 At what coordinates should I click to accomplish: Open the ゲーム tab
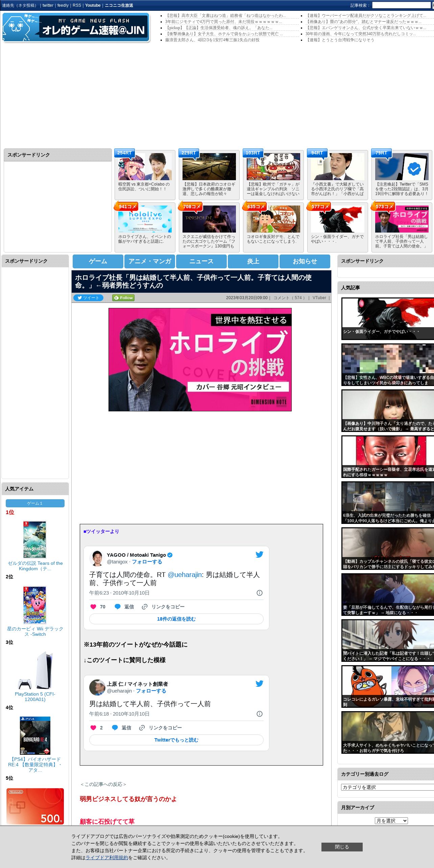pos(98,261)
